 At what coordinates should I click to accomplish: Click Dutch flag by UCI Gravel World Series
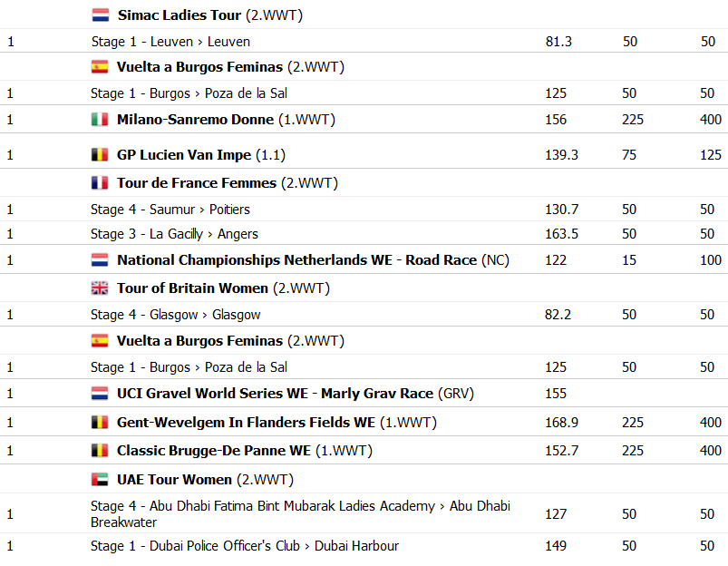point(100,393)
